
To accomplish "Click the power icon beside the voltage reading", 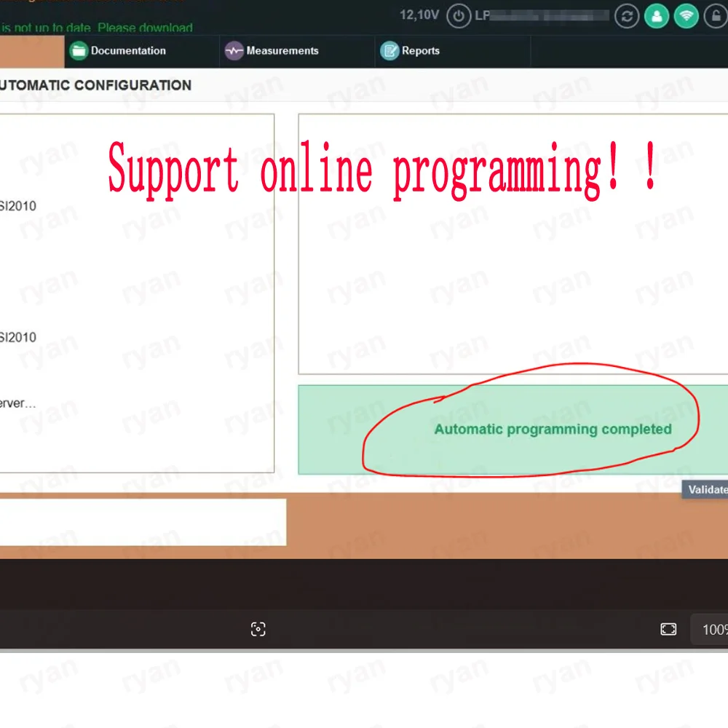I will 458,16.
